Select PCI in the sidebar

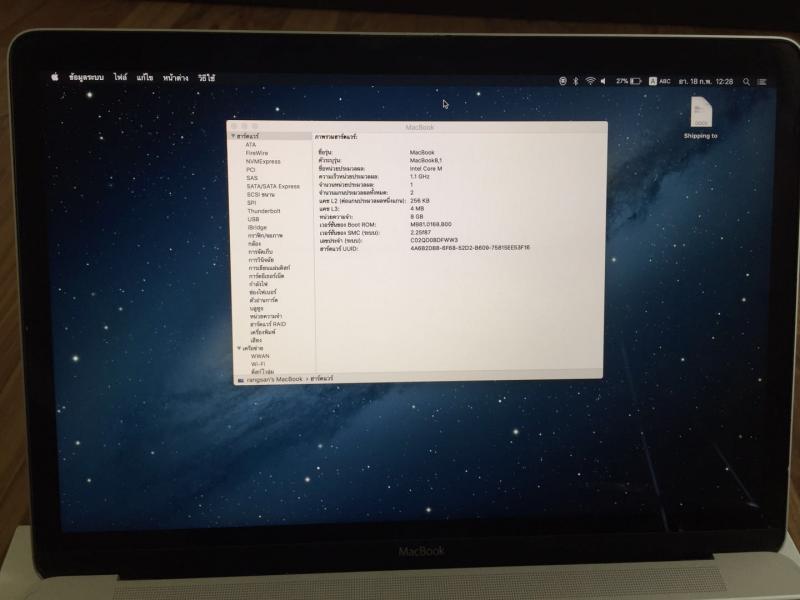[x=251, y=169]
